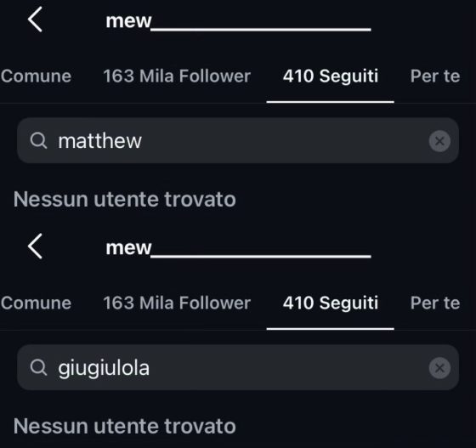
Task: Tap the mew username title above giugiulola search
Action: [238, 248]
